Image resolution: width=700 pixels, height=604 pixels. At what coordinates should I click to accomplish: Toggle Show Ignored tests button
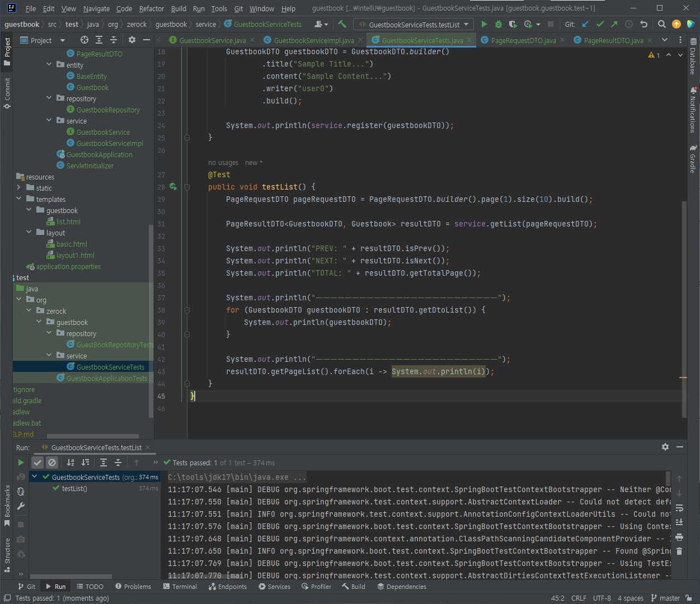(52, 463)
